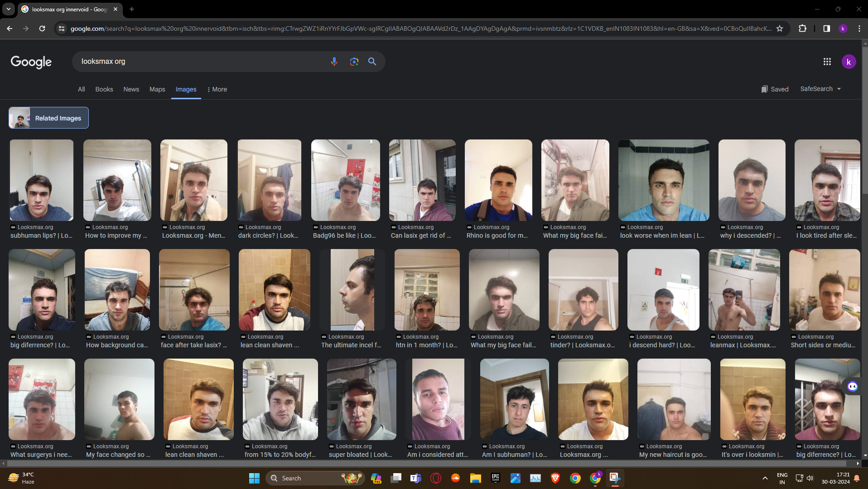
Task: Open the 'subhuman lips?' result link
Action: [41, 235]
